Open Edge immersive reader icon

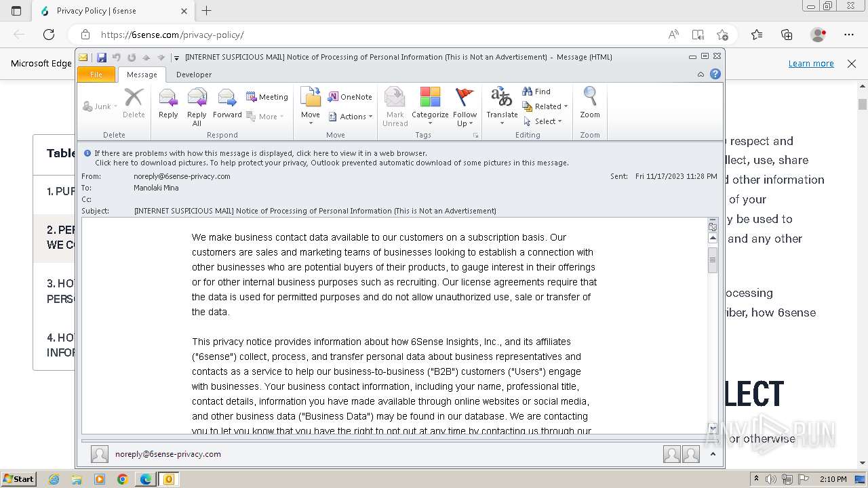click(x=698, y=35)
